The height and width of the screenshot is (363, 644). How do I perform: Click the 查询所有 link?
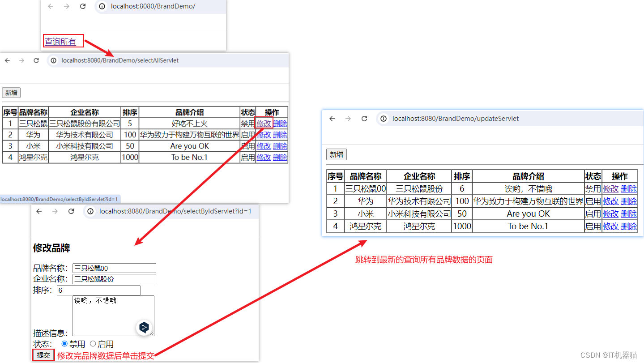[60, 42]
